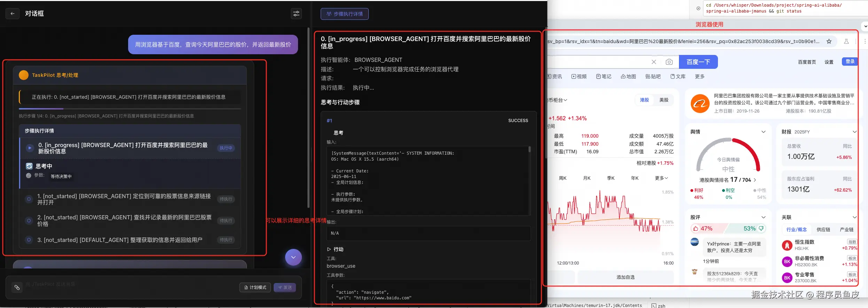
Task: Click the #1 thinking step number
Action: pyautogui.click(x=329, y=121)
